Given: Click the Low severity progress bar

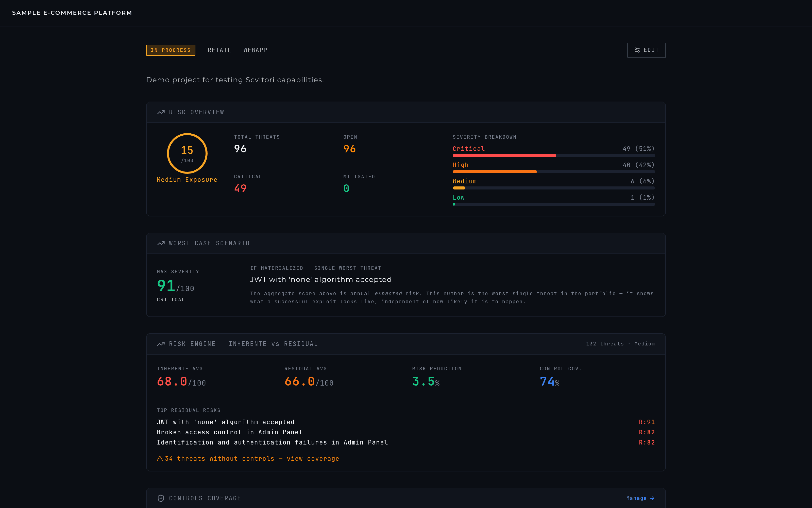Looking at the screenshot, I should 554,204.
